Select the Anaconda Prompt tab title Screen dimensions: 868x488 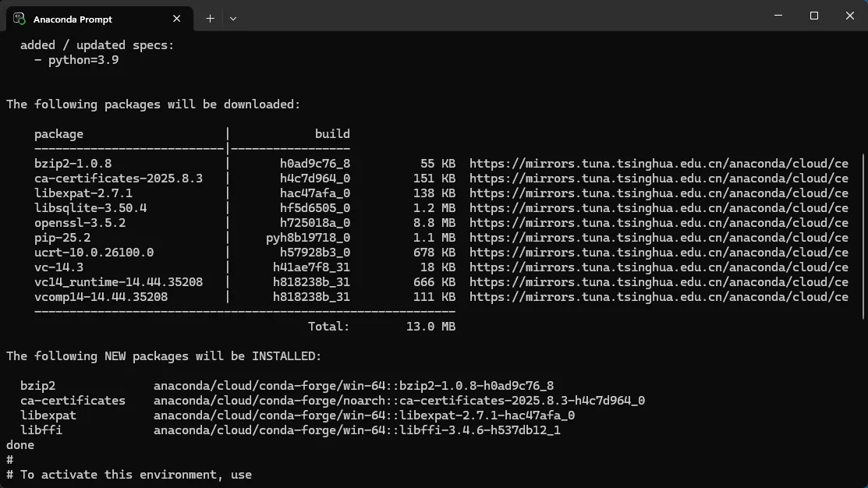tap(73, 19)
